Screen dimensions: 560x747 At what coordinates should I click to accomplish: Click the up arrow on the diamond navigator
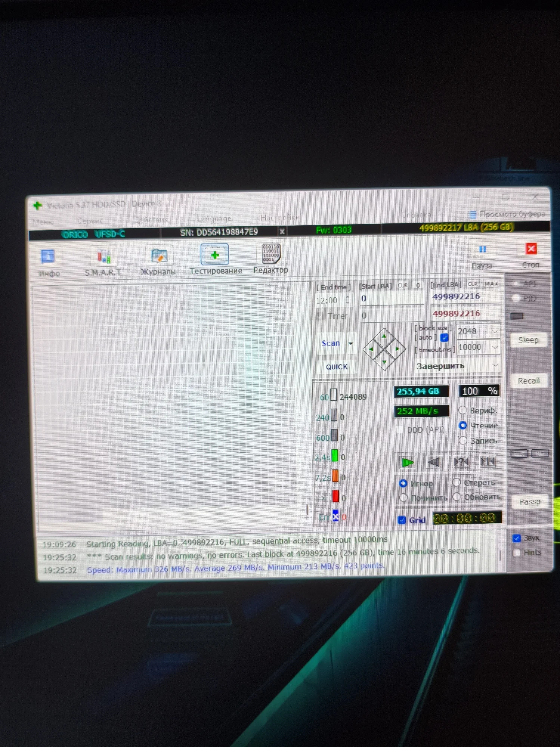click(x=384, y=336)
